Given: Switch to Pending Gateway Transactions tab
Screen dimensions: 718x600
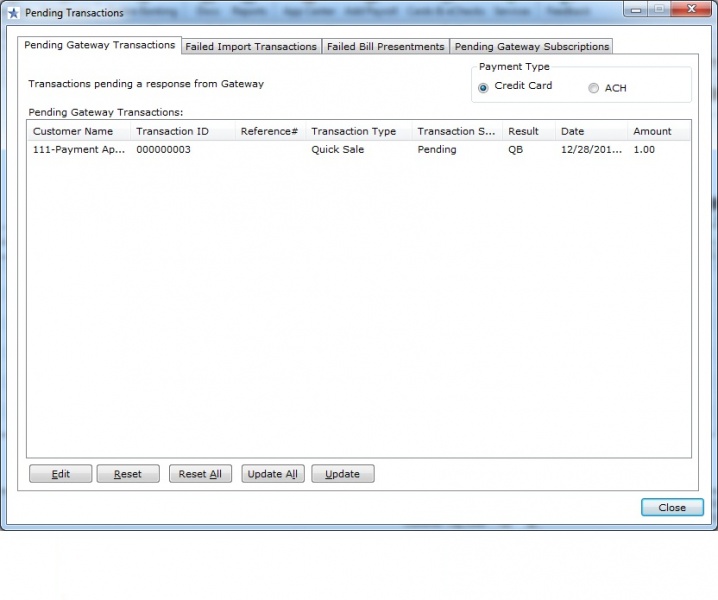Looking at the screenshot, I should (100, 45).
